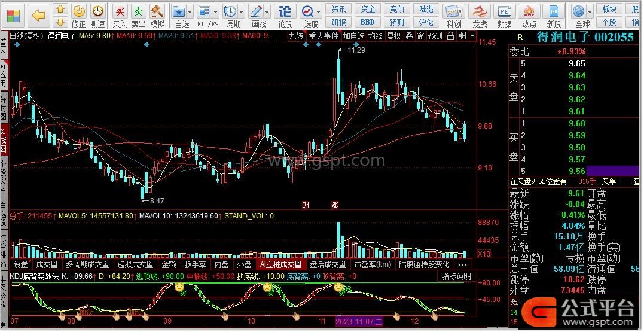
Task: Switch to the 陆股通持股变化 tab
Action: (x=425, y=264)
